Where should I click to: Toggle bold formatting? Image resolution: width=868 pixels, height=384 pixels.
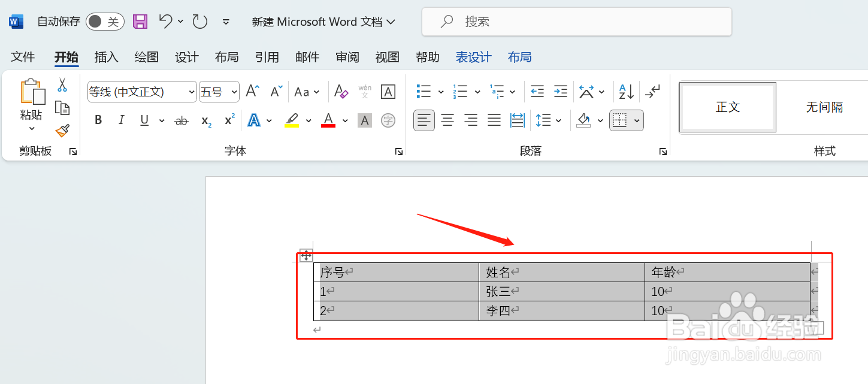(x=98, y=120)
